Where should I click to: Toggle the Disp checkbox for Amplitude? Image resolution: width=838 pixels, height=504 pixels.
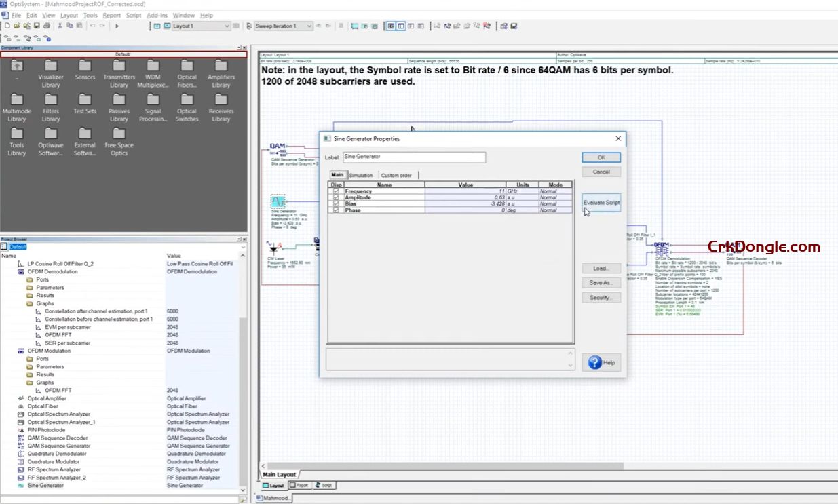(x=336, y=197)
